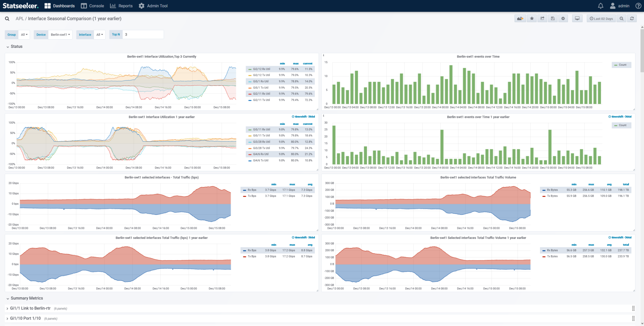Collapse the Status section
Image resolution: width=644 pixels, height=326 pixels.
click(x=16, y=47)
